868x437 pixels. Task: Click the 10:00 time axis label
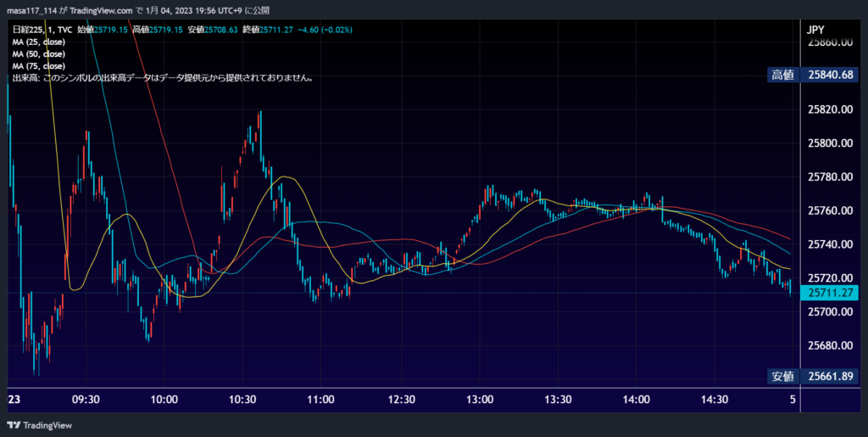pos(164,400)
